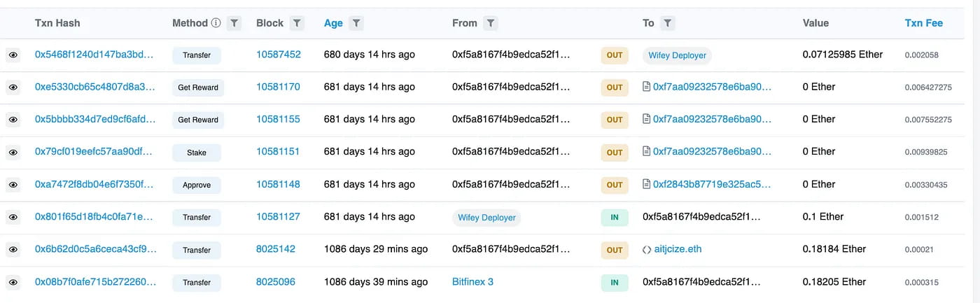Image resolution: width=980 pixels, height=303 pixels.
Task: Click the Approve method badge
Action: click(x=197, y=185)
